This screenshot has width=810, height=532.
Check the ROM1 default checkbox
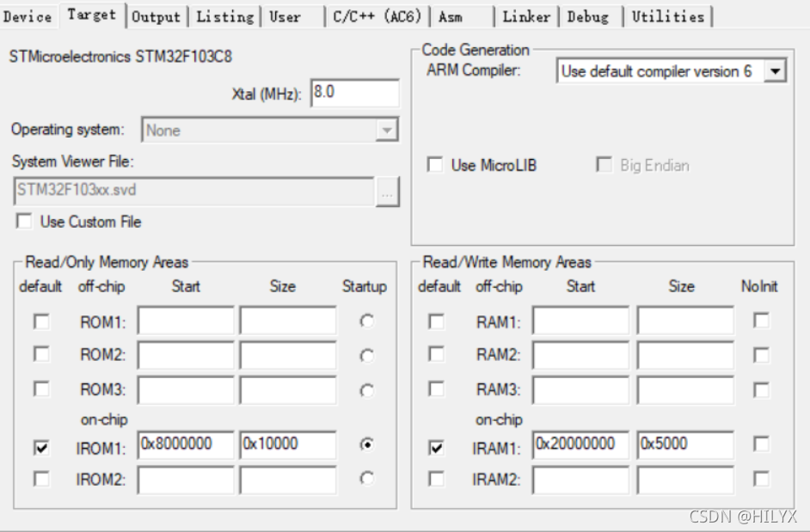coord(41,321)
